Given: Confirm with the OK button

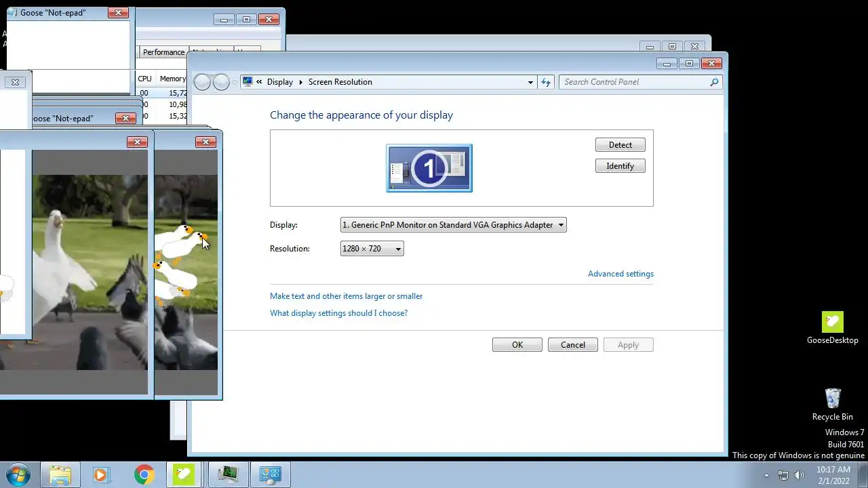Looking at the screenshot, I should click(x=517, y=345).
